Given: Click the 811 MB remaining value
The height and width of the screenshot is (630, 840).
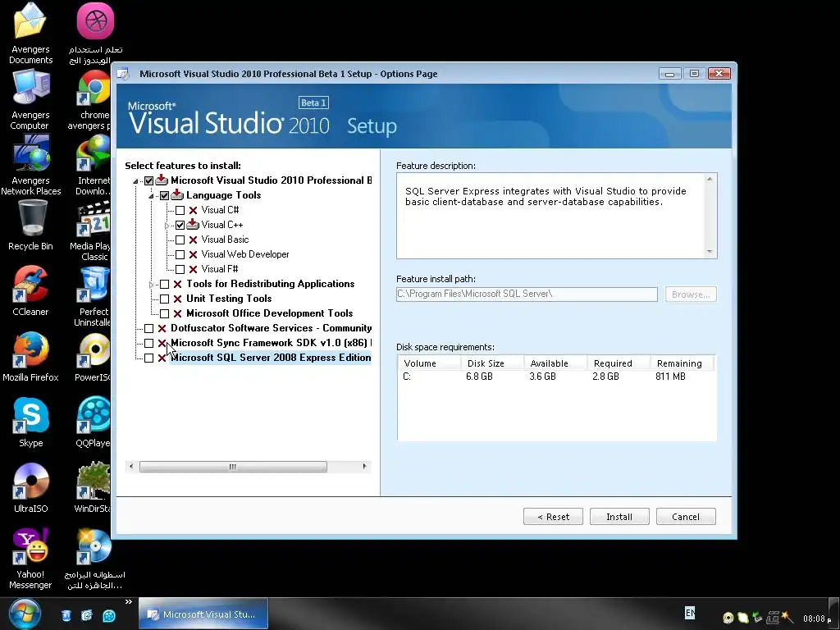Looking at the screenshot, I should (670, 377).
